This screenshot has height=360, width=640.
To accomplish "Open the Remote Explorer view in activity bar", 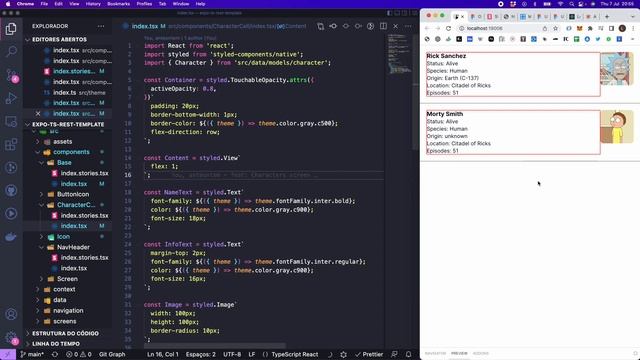I will click(11, 121).
